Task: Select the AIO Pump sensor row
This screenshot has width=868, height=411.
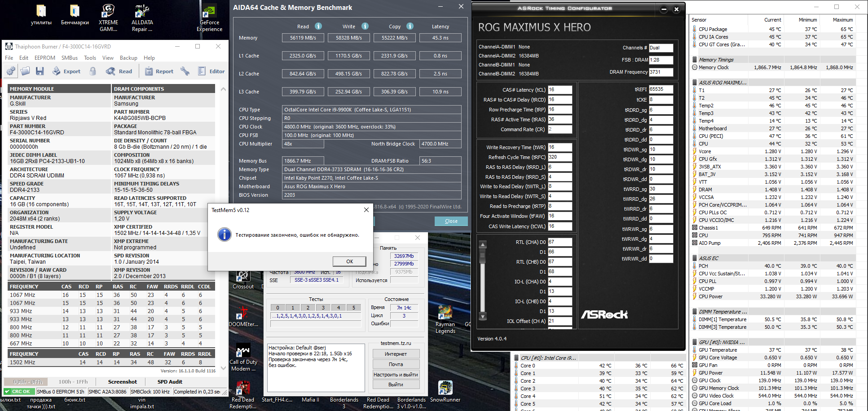Action: pyautogui.click(x=772, y=243)
